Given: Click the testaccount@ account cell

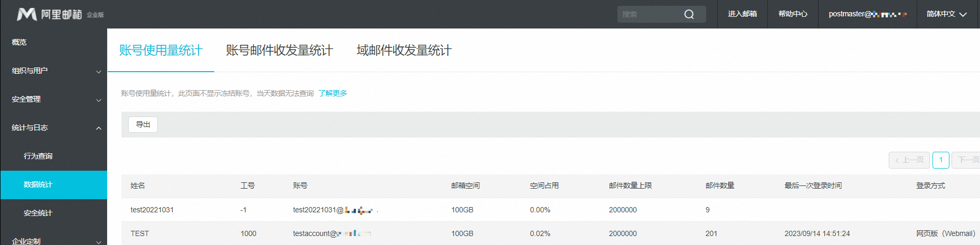Looking at the screenshot, I should coord(332,233).
